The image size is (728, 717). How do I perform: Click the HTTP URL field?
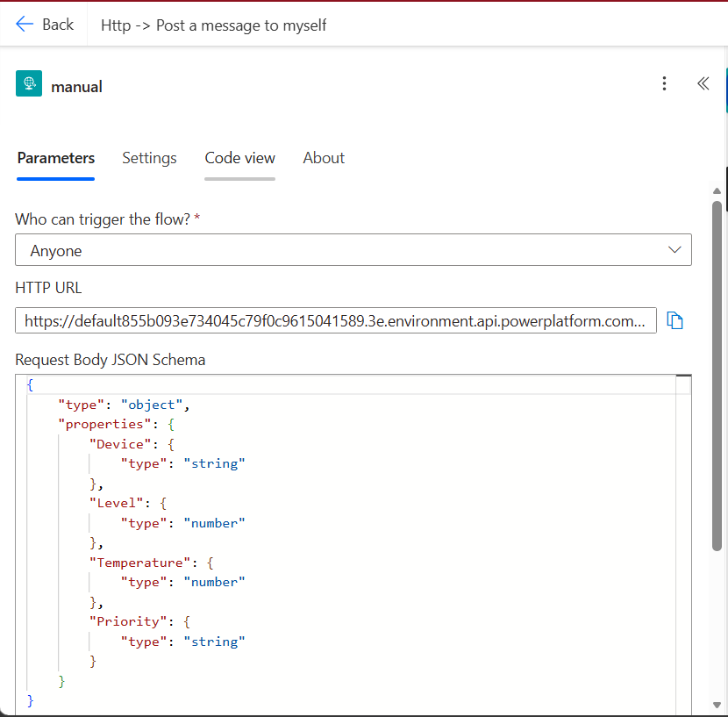click(336, 320)
